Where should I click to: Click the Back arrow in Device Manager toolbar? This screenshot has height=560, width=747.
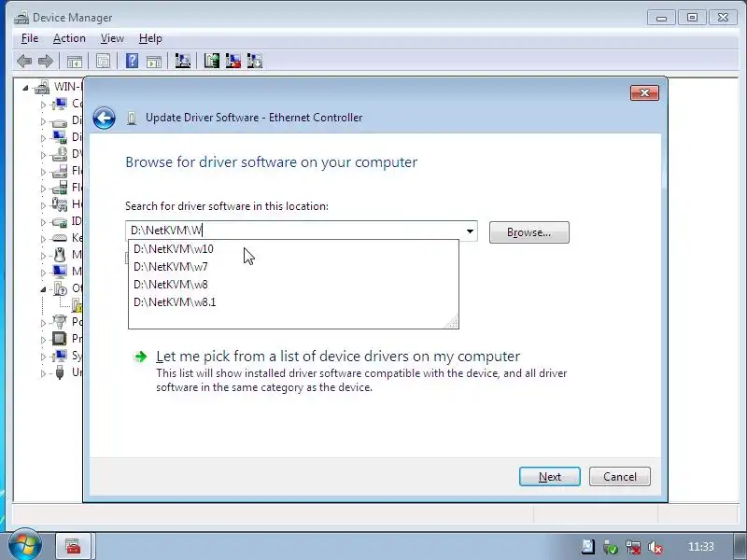click(x=24, y=61)
